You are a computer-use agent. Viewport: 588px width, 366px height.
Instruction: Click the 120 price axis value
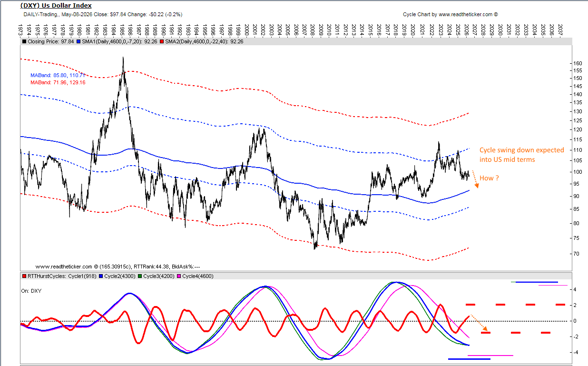pos(577,130)
